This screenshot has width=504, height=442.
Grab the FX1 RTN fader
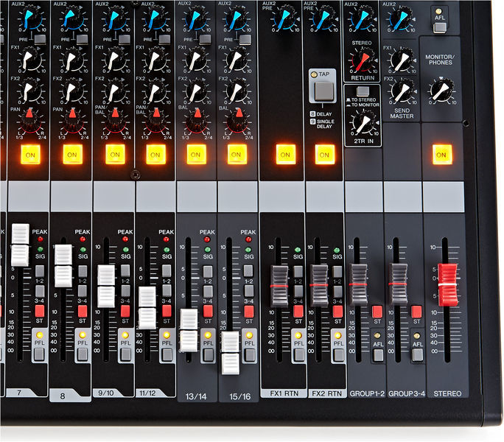pos(279,286)
